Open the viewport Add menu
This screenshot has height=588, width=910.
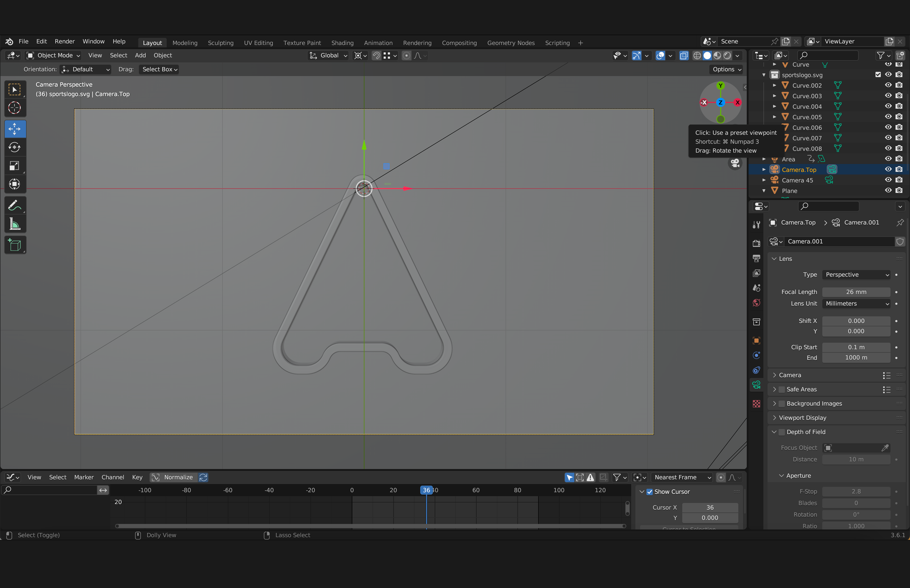click(140, 55)
